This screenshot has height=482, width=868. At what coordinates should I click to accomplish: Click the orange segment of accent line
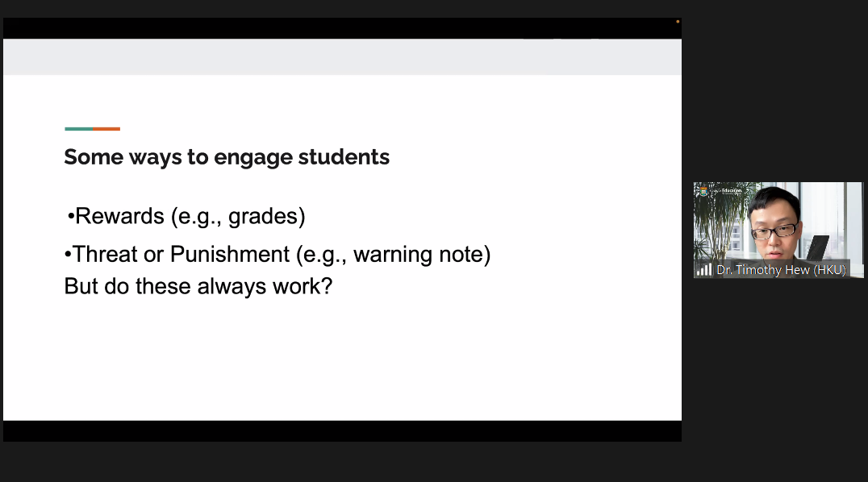106,129
